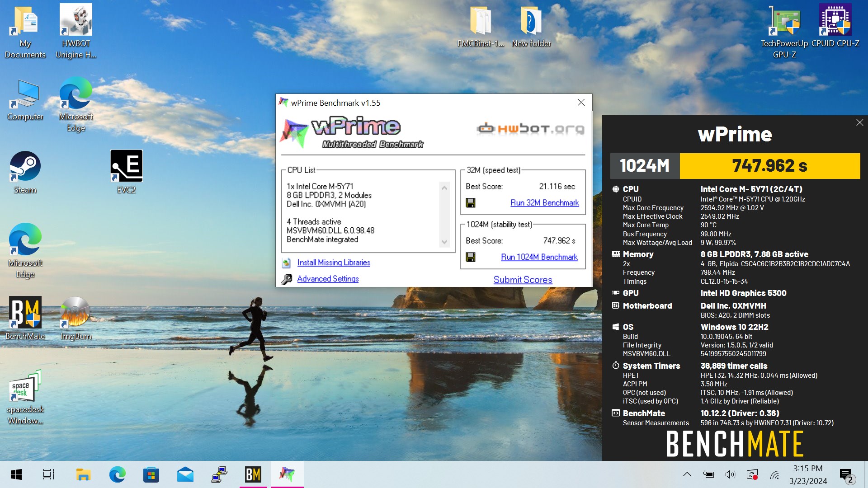Click the HWBOT.org logo
This screenshot has width=868, height=488.
click(531, 129)
